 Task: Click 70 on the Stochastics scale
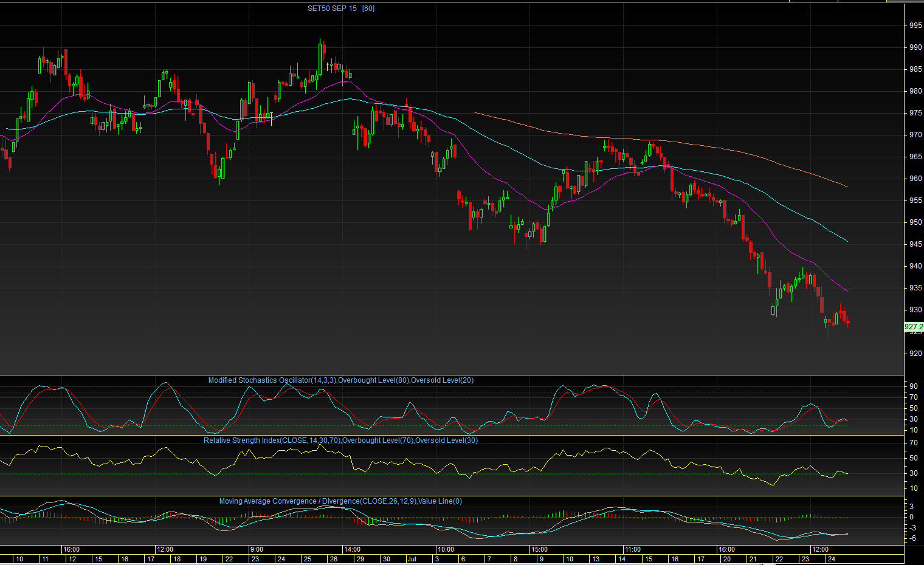pyautogui.click(x=914, y=397)
